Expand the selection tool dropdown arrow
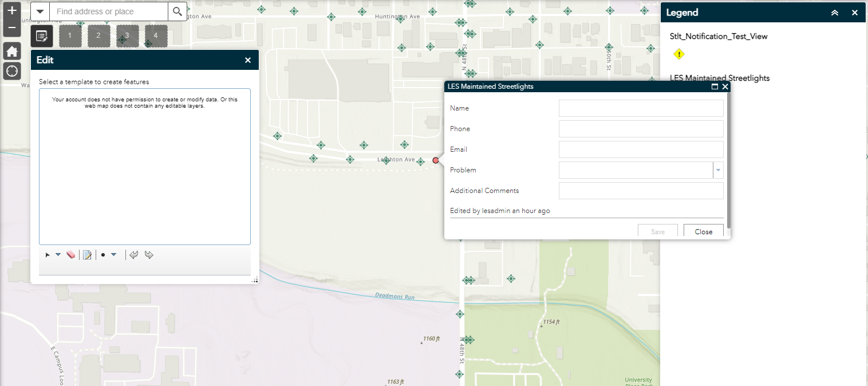 [58, 255]
